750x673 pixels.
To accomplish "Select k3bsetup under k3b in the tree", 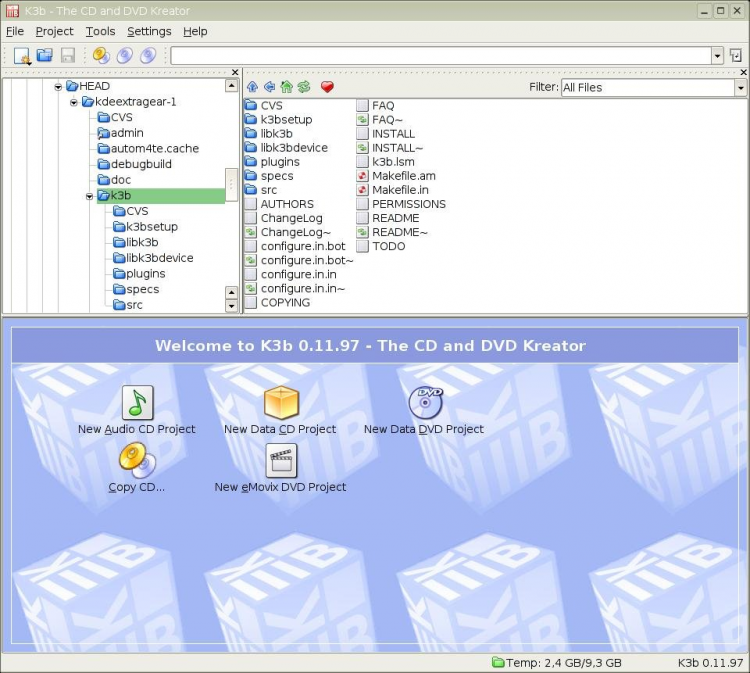I will pyautogui.click(x=145, y=227).
